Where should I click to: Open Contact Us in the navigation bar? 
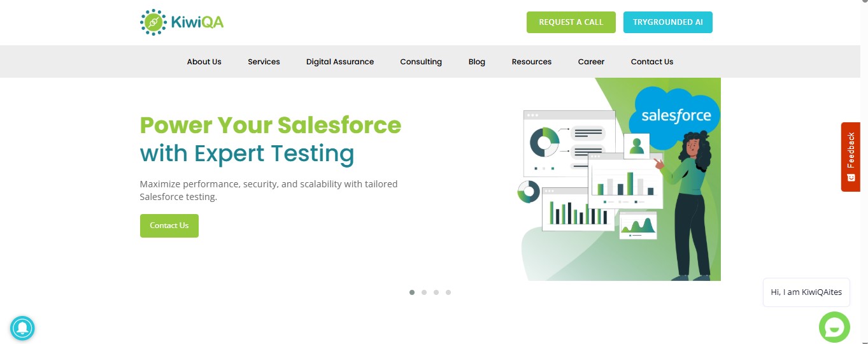pos(652,62)
